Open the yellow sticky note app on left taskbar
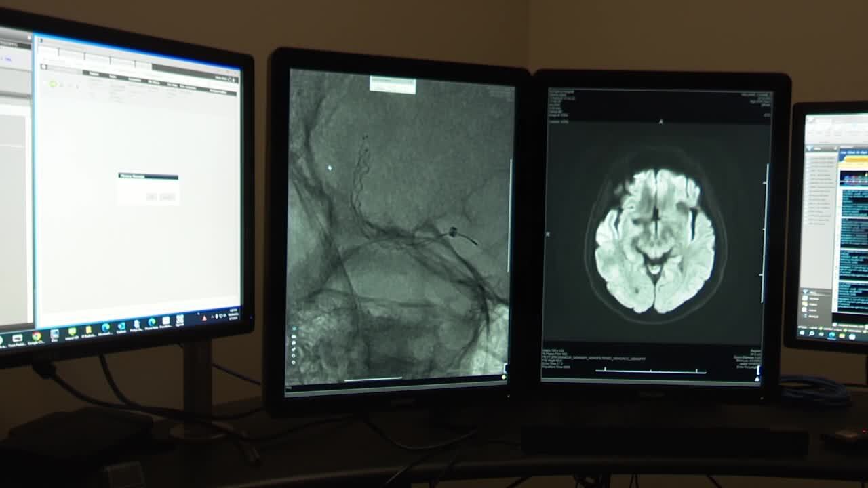This screenshot has width=868, height=488. [88, 329]
